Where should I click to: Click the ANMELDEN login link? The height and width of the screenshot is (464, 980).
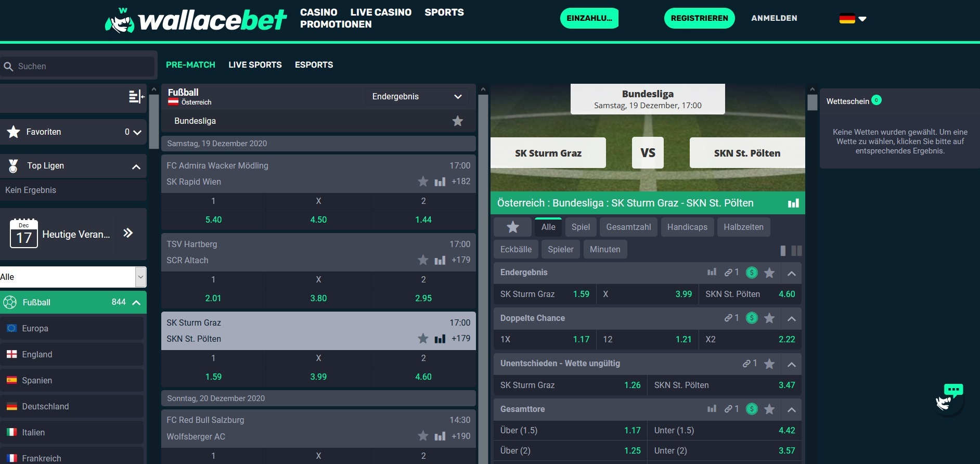pos(774,18)
